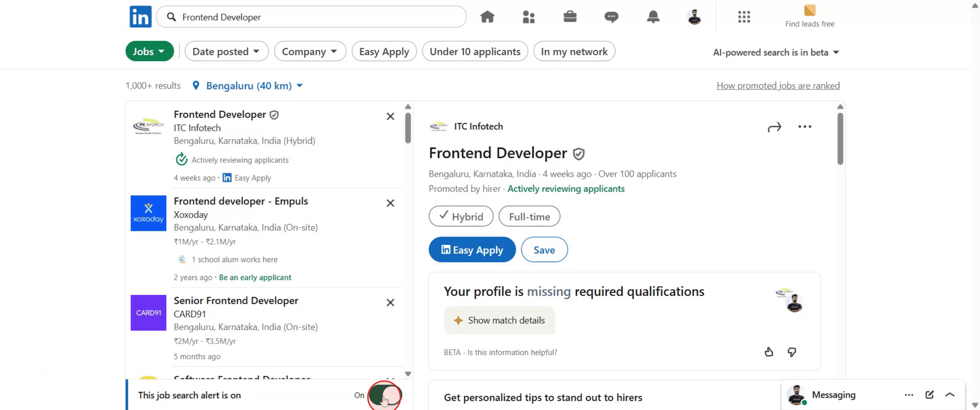Click the job list scroll up arrow
Screen dimensions: 980x410
pos(408,107)
